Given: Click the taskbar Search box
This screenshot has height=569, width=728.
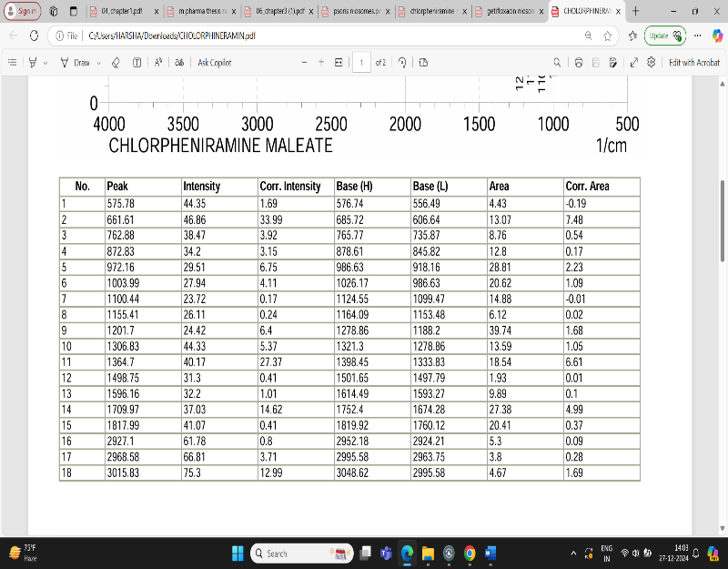Looking at the screenshot, I should click(302, 554).
